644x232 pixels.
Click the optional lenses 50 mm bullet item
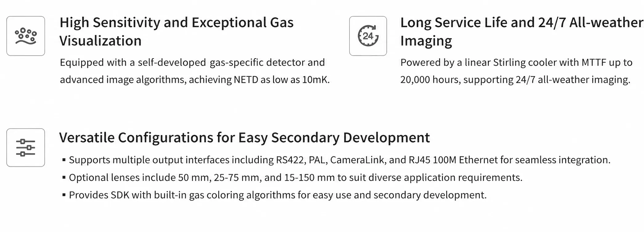296,177
